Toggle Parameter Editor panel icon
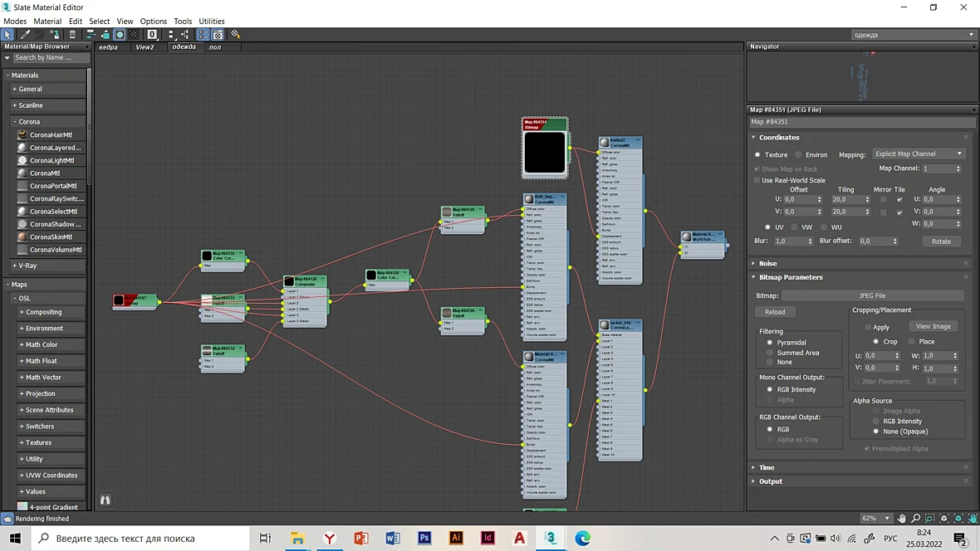Image resolution: width=980 pixels, height=551 pixels. click(218, 34)
